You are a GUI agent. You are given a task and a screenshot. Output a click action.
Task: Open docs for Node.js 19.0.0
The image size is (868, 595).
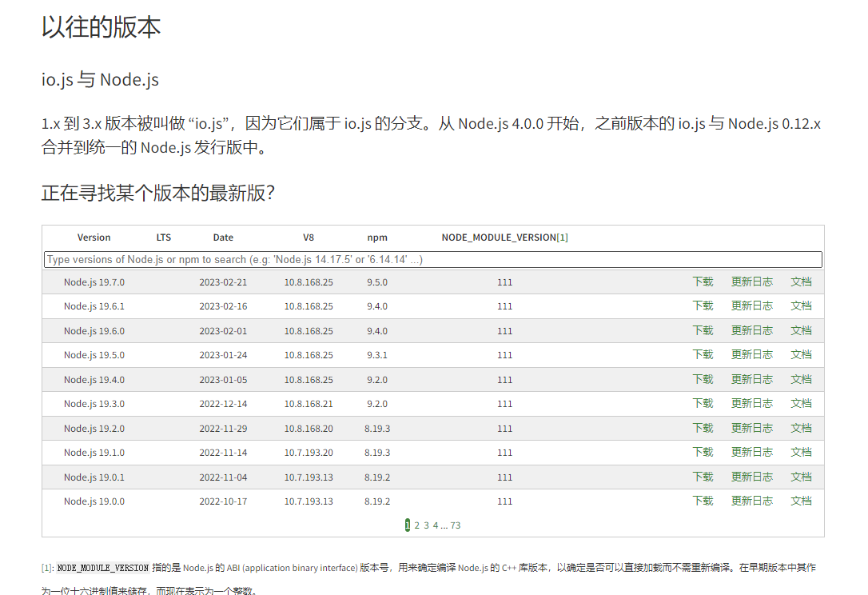point(801,501)
